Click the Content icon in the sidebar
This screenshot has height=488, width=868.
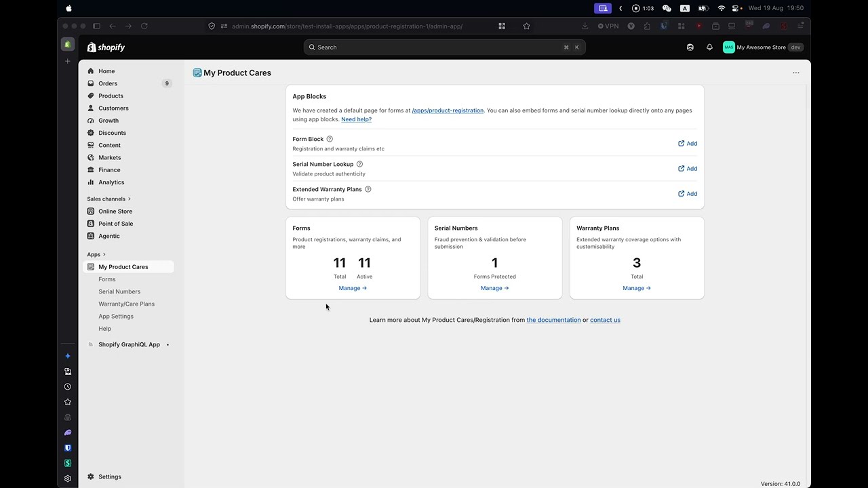point(91,145)
